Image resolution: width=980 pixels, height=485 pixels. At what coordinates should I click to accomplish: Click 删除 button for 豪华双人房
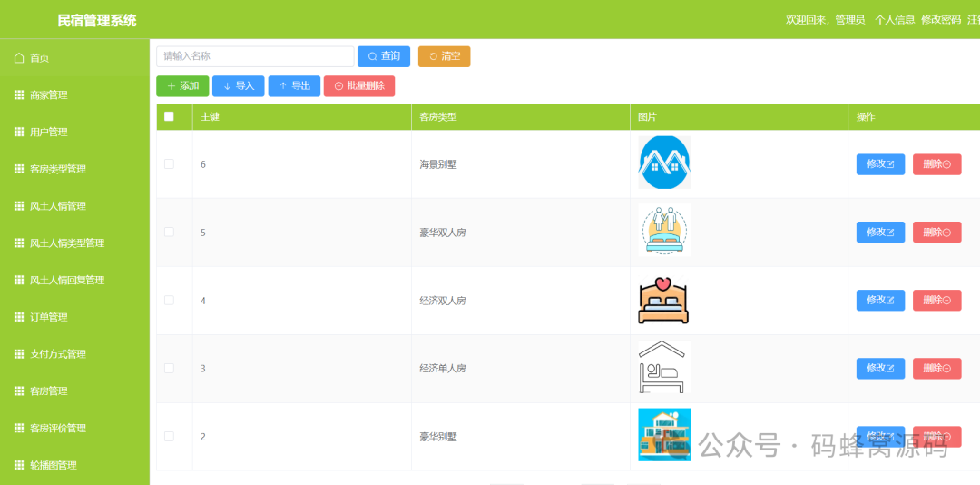click(936, 233)
